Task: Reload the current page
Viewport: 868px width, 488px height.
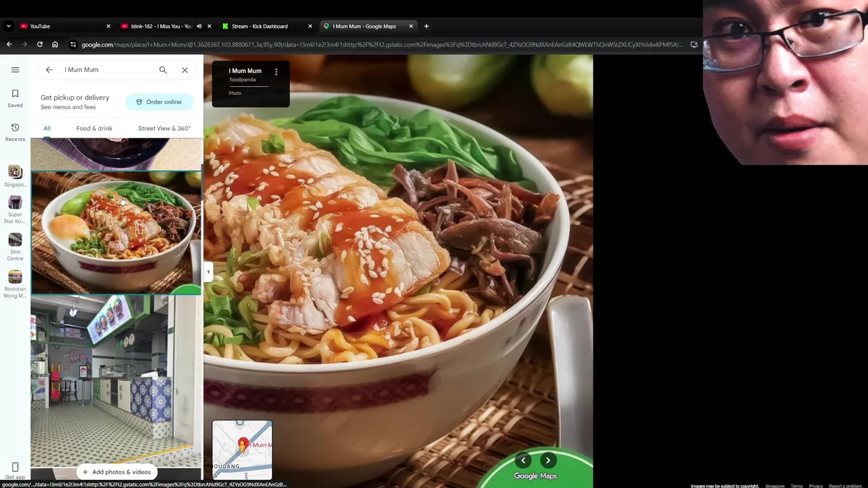Action: (39, 45)
